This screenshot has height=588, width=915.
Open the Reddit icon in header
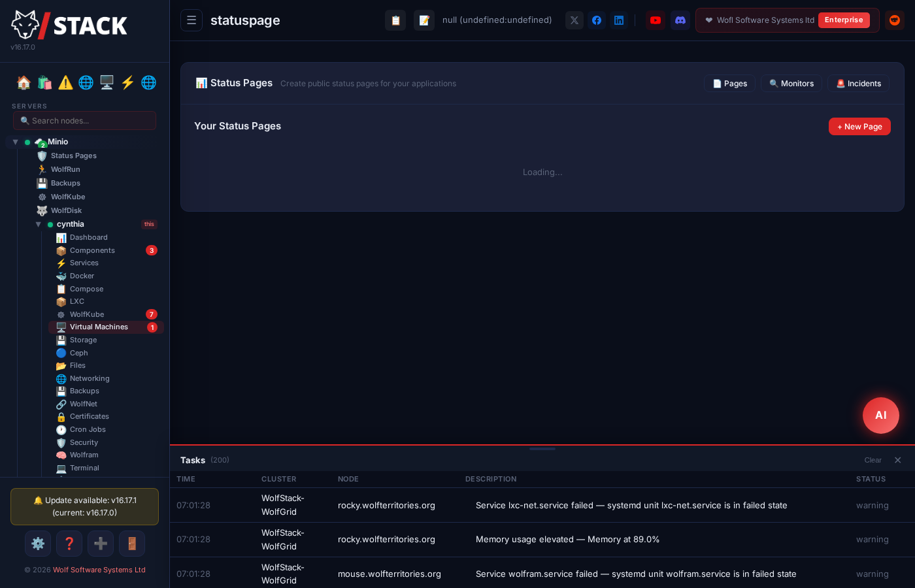pos(895,20)
